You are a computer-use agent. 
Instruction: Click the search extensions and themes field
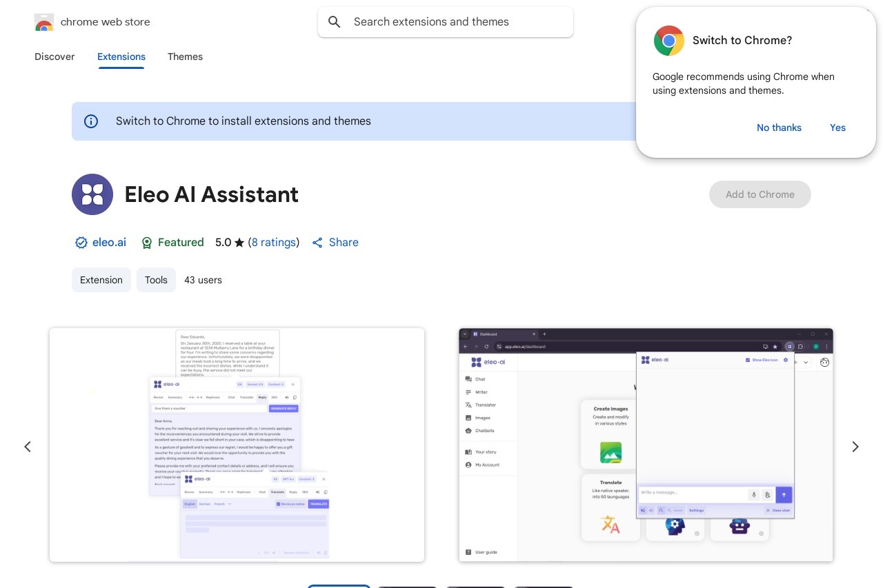click(446, 22)
